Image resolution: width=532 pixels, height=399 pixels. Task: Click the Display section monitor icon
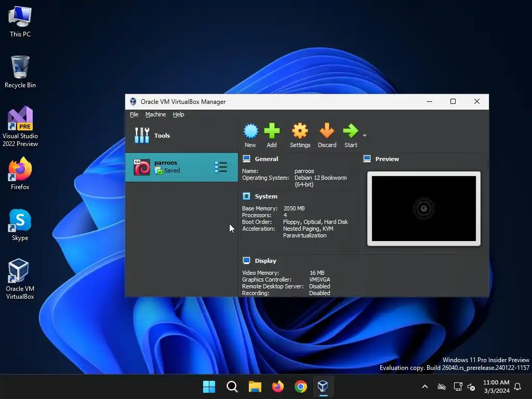247,261
